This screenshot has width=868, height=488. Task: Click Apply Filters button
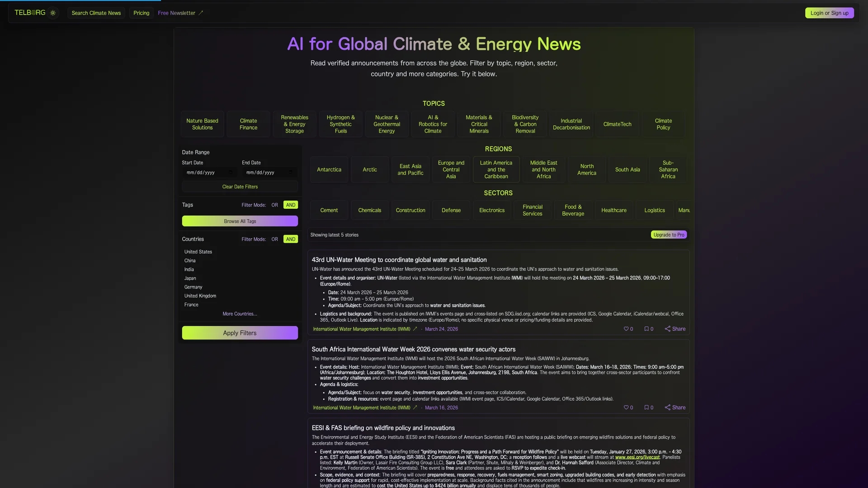pos(240,333)
